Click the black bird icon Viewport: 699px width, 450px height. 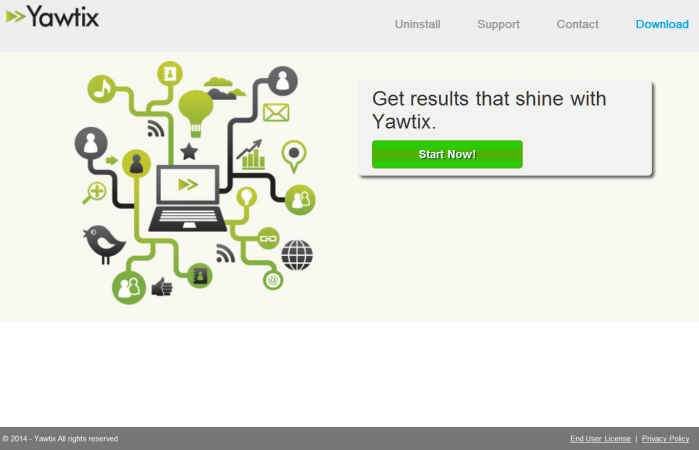(104, 243)
